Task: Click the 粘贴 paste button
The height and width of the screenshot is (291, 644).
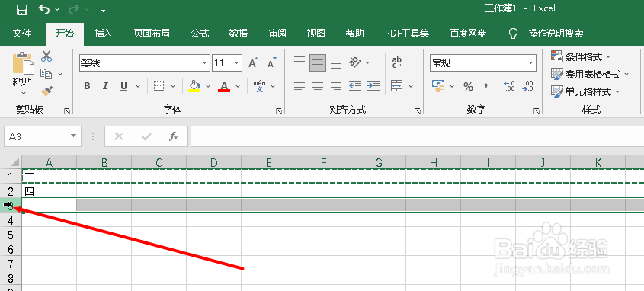Action: (x=23, y=69)
